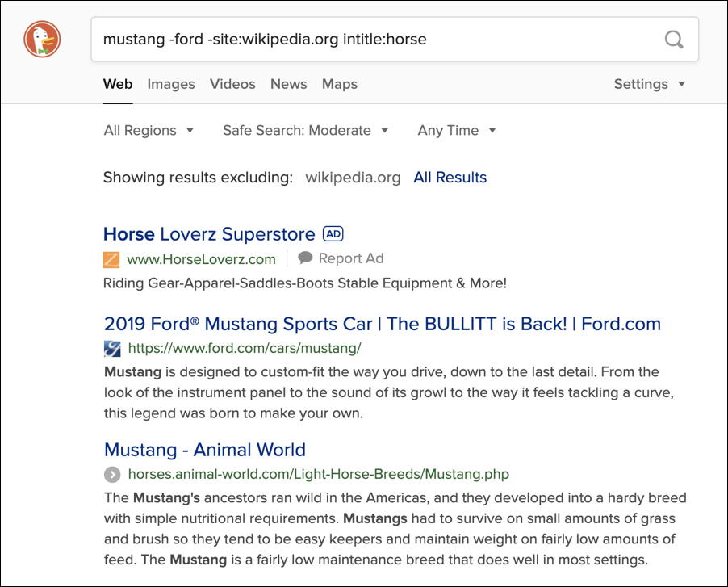Open the Horse Loverz Superstore ad title
The image size is (728, 587).
tap(209, 234)
